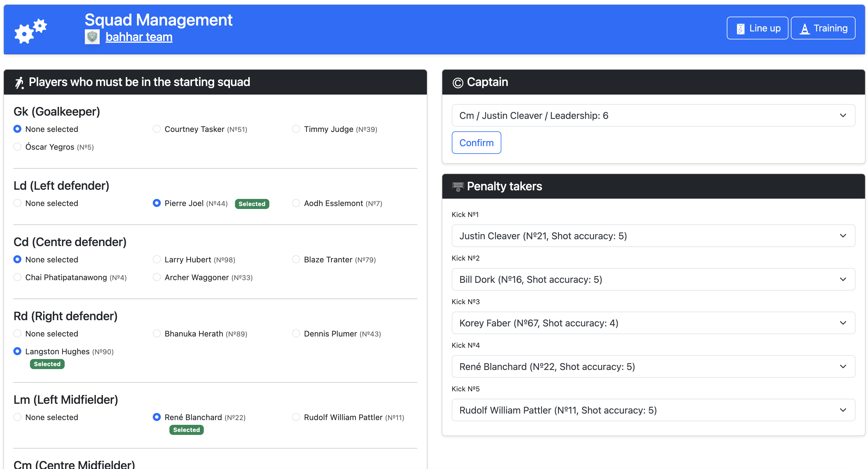868x469 pixels.
Task: Select Timmy Judge as goalkeeper
Action: 296,129
